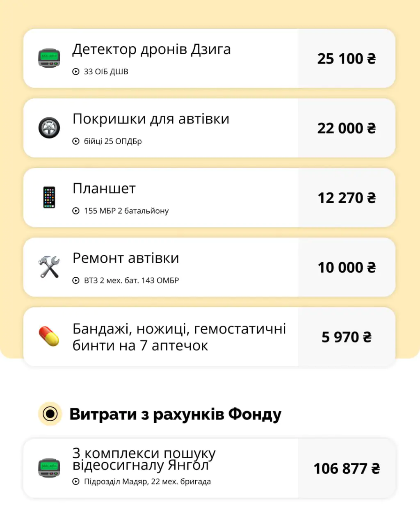Open the Детектор дронів Дзига title
This screenshot has width=420, height=525.
tap(151, 49)
